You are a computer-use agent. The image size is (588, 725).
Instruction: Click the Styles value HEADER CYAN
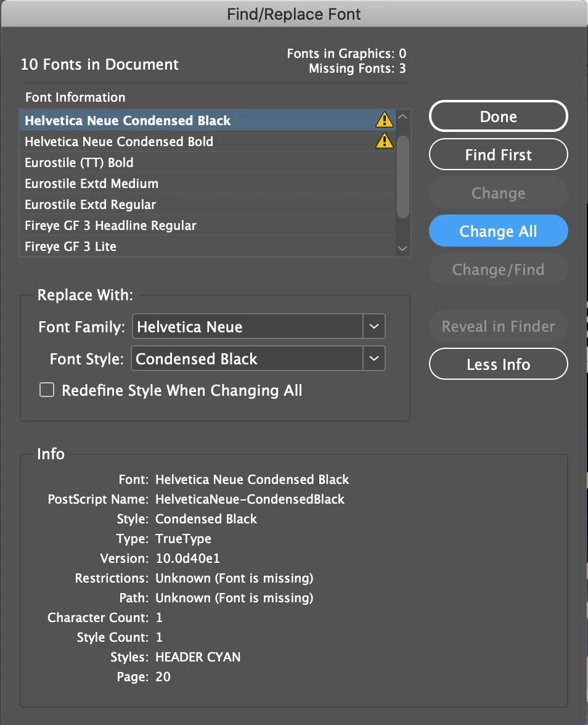coord(198,657)
